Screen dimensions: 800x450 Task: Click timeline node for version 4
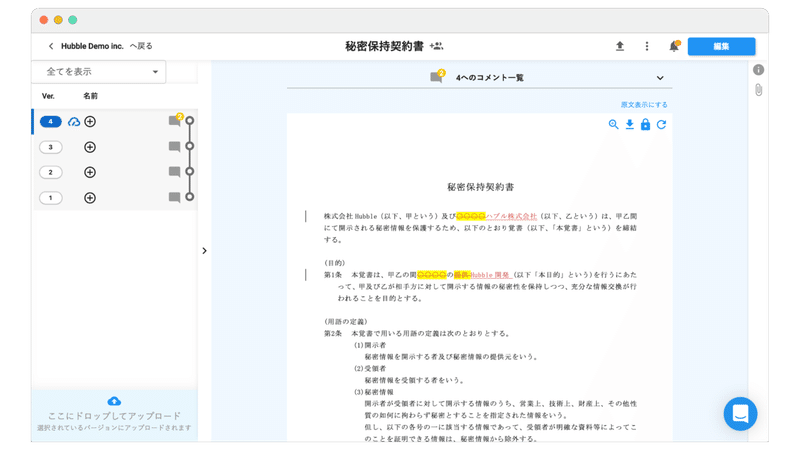(190, 120)
